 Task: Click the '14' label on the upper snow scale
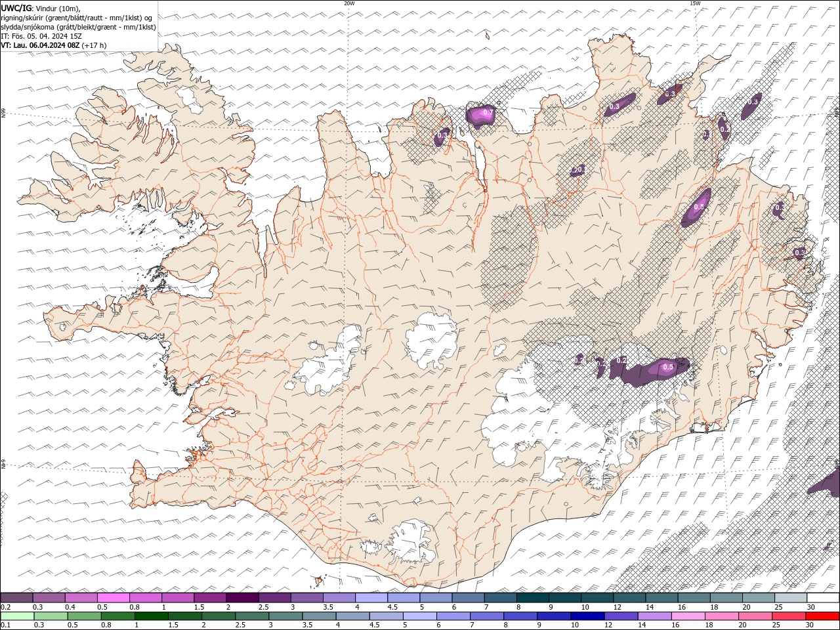649,608
